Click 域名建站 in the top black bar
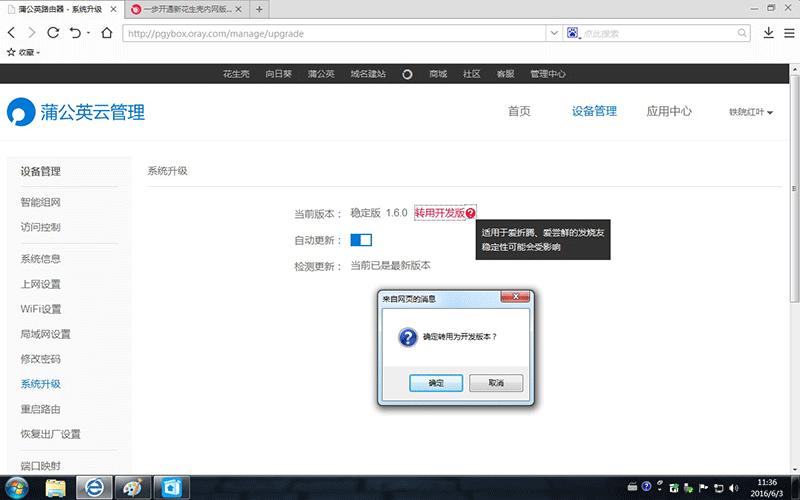The width and height of the screenshot is (800, 500). tap(368, 74)
